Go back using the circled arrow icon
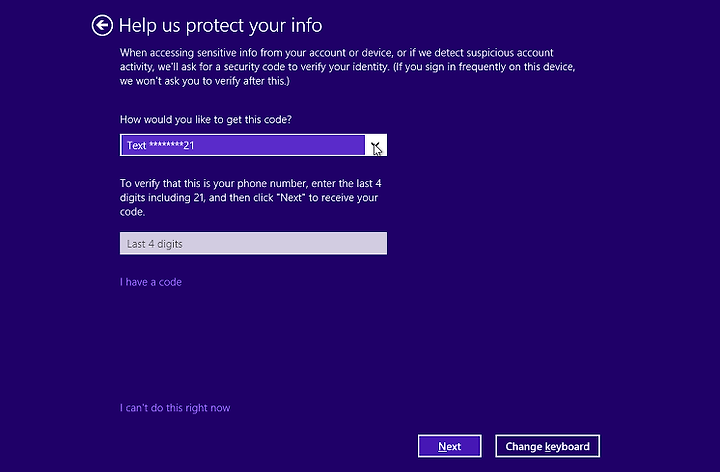 click(x=102, y=25)
